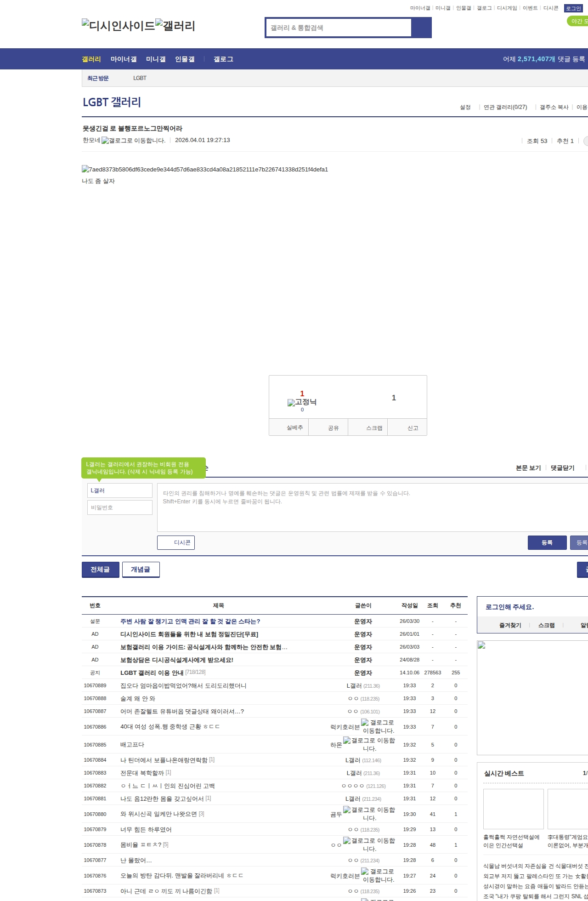This screenshot has height=901, width=588.
Task: Open the 설정 settings menu
Action: (x=465, y=107)
